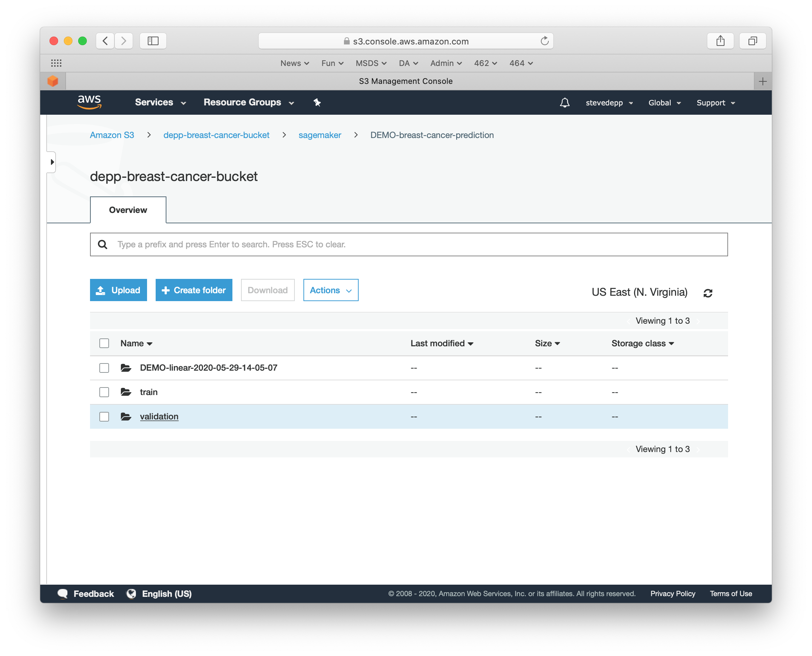Screen dimensions: 812x656
Task: Click the globe language icon
Action: [131, 594]
